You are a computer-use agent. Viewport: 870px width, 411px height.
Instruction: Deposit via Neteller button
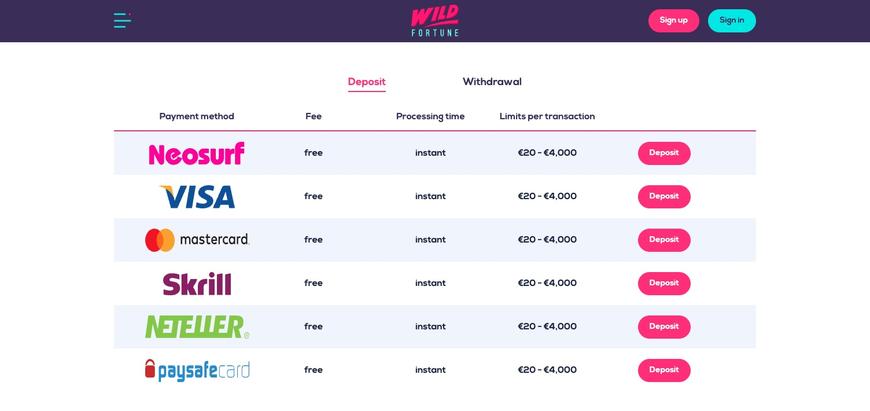tap(664, 327)
